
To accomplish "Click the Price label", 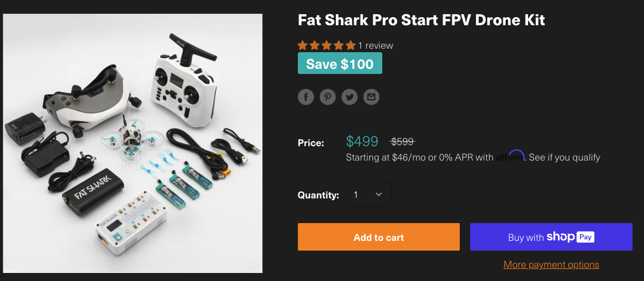I will pyautogui.click(x=311, y=142).
